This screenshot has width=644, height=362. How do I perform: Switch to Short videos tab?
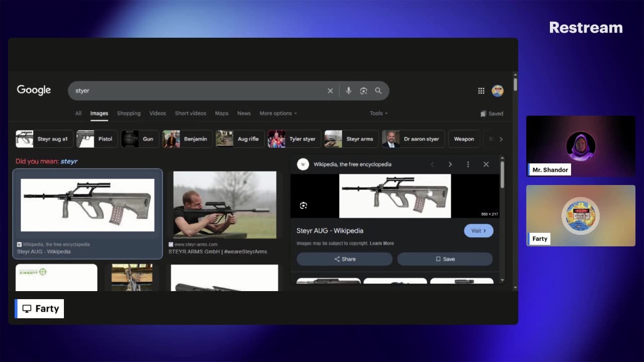[191, 114]
